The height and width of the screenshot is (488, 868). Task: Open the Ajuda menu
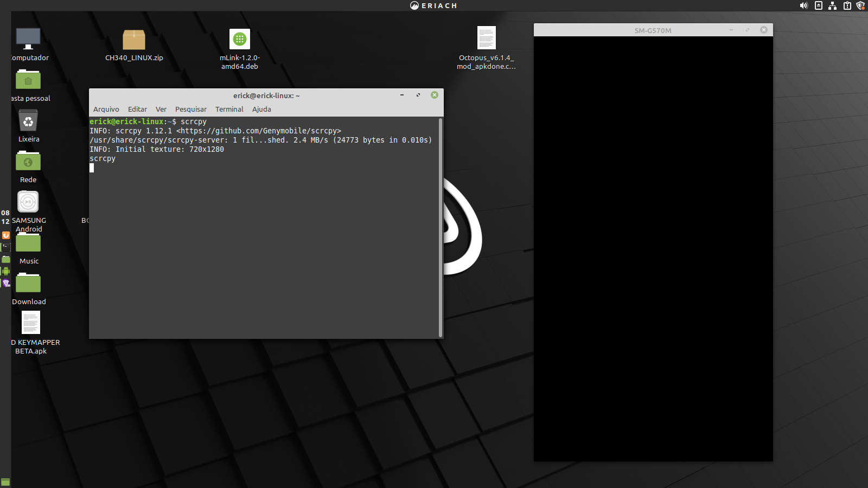(x=261, y=109)
